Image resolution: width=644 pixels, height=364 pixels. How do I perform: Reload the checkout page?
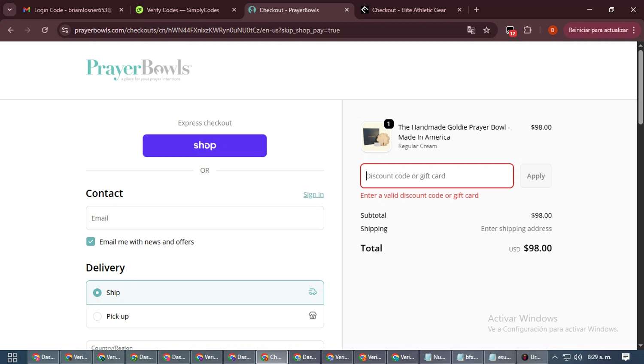point(45,30)
